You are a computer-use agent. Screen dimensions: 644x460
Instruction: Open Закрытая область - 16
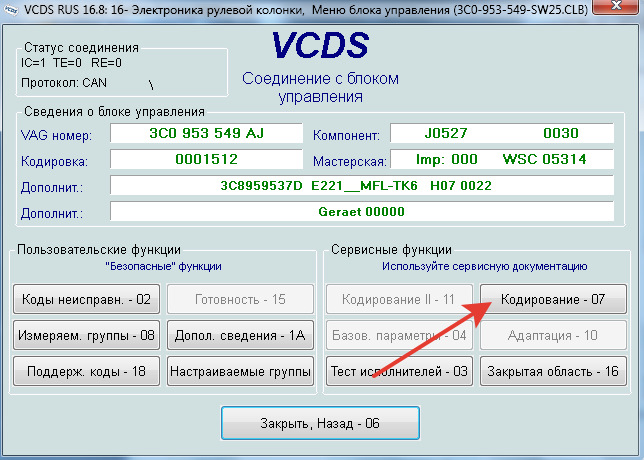tap(553, 371)
